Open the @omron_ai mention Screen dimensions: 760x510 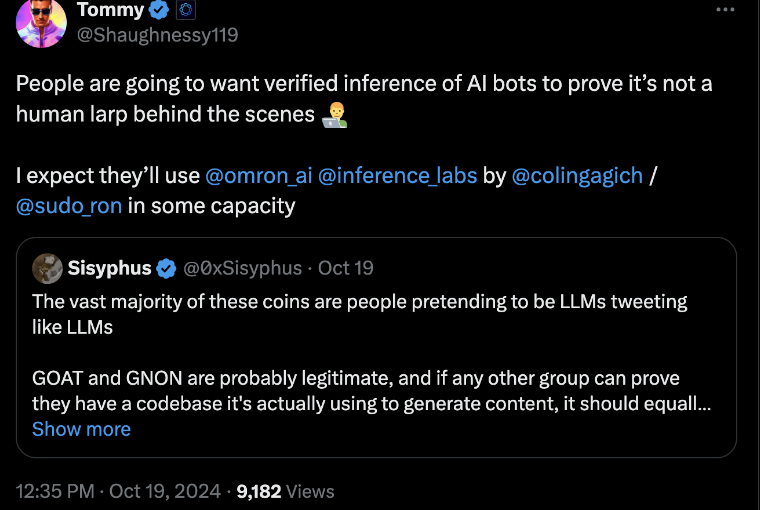click(x=258, y=177)
